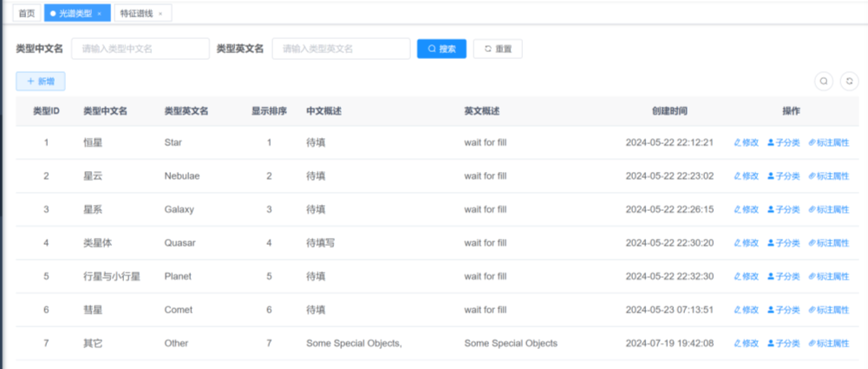Open 子分类 for the 星云 row
Screen dimensions: 868x369
(x=783, y=176)
